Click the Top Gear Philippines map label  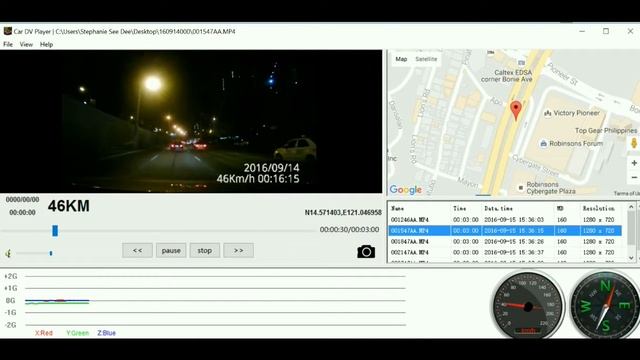[606, 131]
